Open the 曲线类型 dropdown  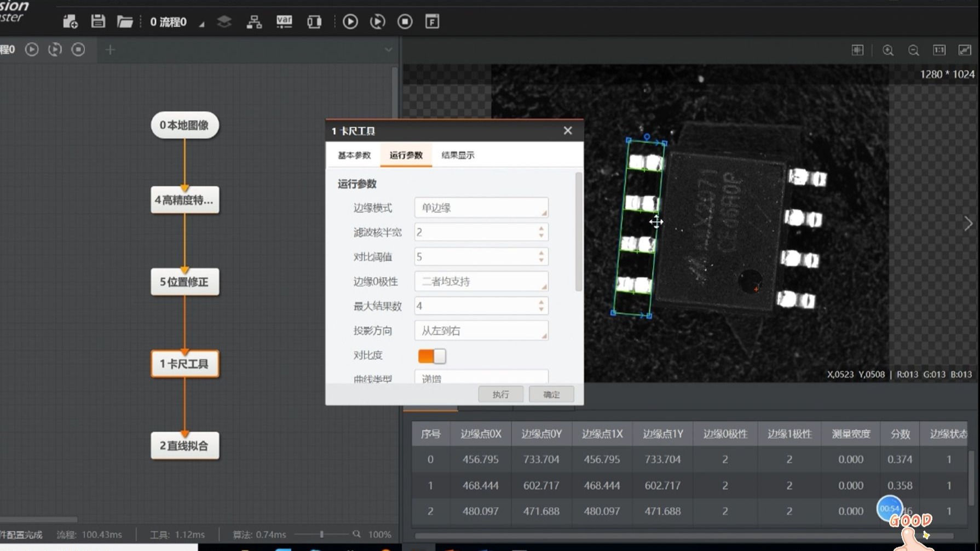[x=481, y=377]
